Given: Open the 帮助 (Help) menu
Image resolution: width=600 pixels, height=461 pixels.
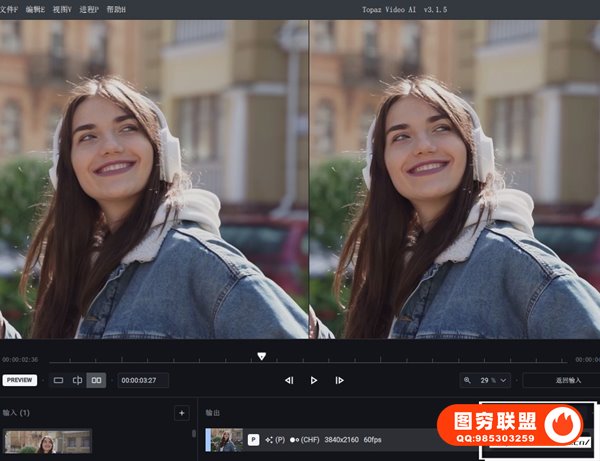Looking at the screenshot, I should [x=116, y=9].
